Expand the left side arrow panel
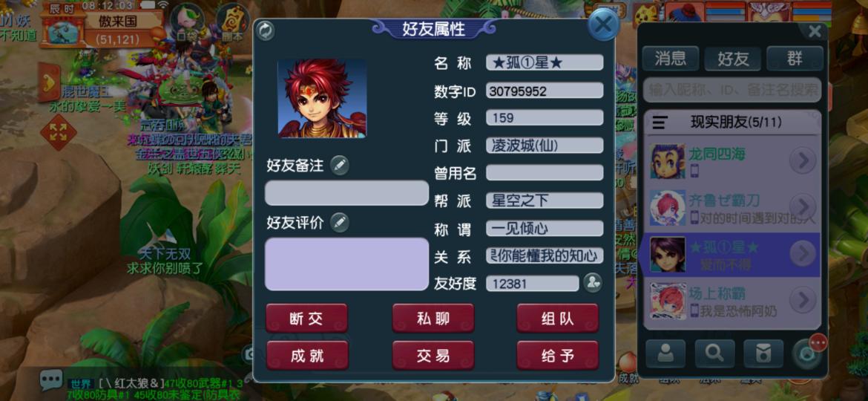868x401 pixels. [49, 82]
